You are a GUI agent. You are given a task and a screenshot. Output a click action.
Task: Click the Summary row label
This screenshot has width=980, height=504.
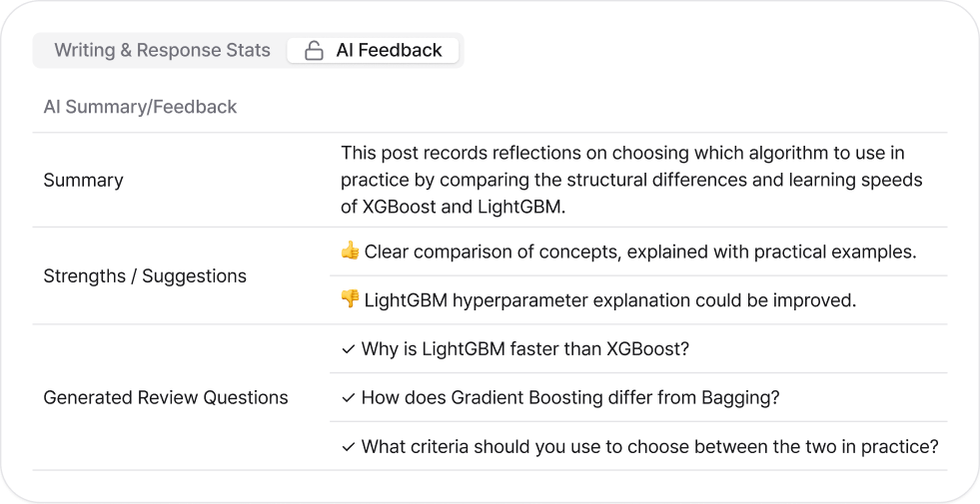[83, 181]
